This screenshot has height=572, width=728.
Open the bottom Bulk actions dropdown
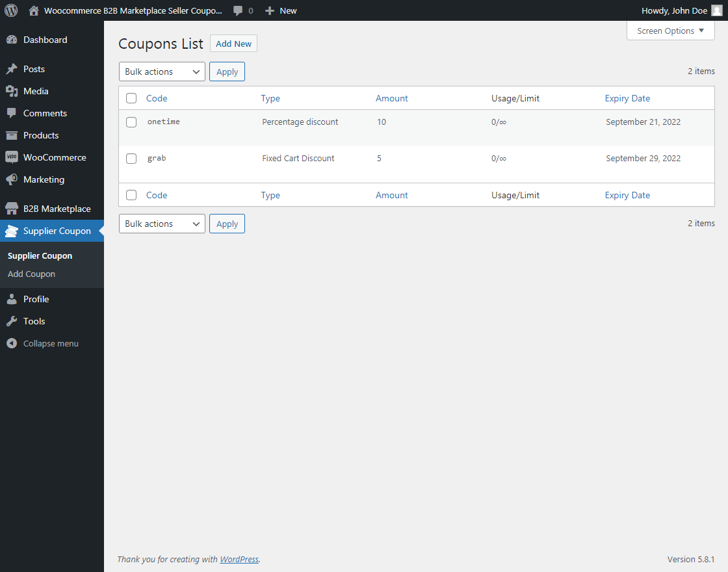[x=162, y=224]
